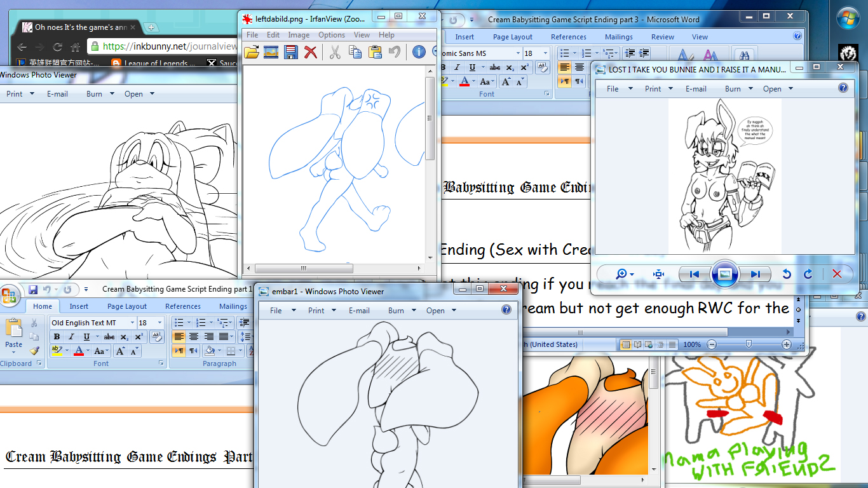The height and width of the screenshot is (488, 868).
Task: Click the Word zoom slider at 100%
Action: [x=749, y=344]
